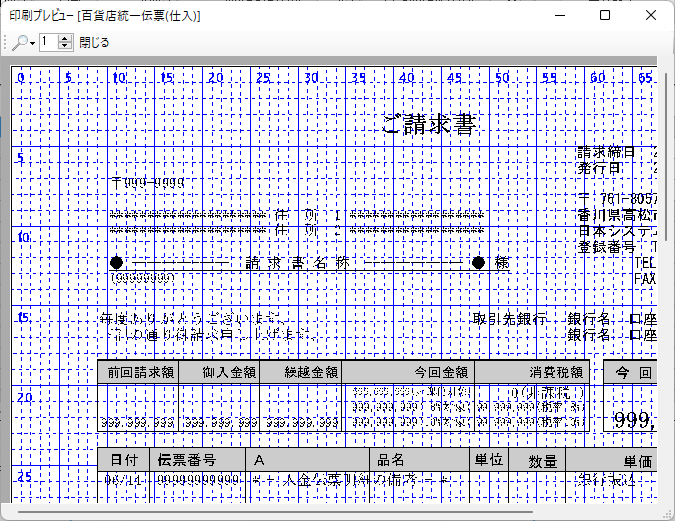The height and width of the screenshot is (521, 675).
Task: Close the 印刷プレビュー window
Action: pyautogui.click(x=650, y=16)
